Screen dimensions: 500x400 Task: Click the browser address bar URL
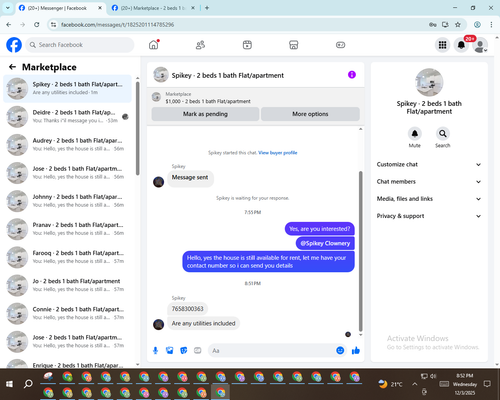[117, 25]
